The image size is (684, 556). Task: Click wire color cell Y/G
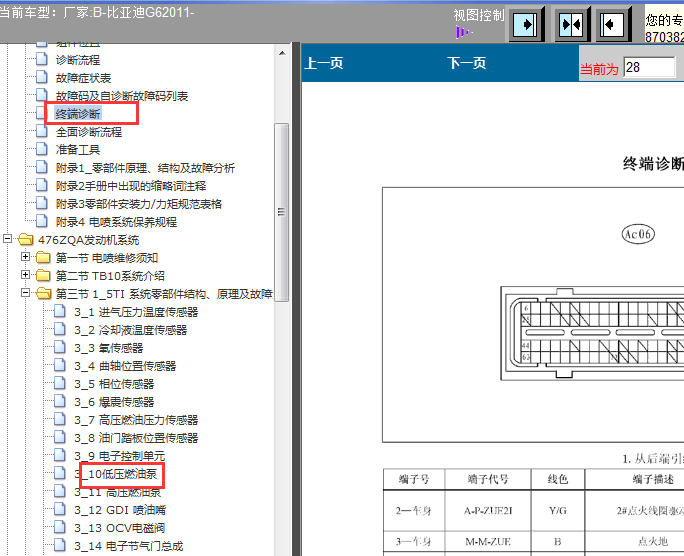pos(557,510)
